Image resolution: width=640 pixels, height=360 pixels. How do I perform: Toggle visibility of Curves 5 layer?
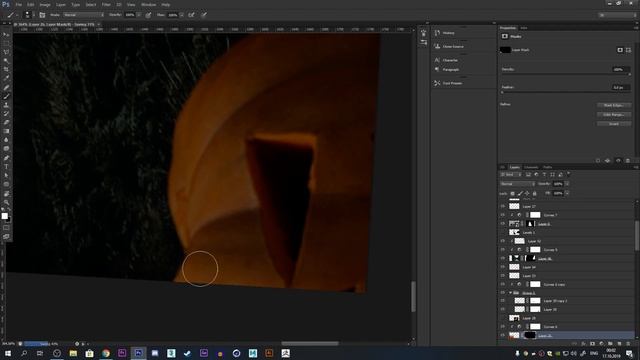(503, 250)
